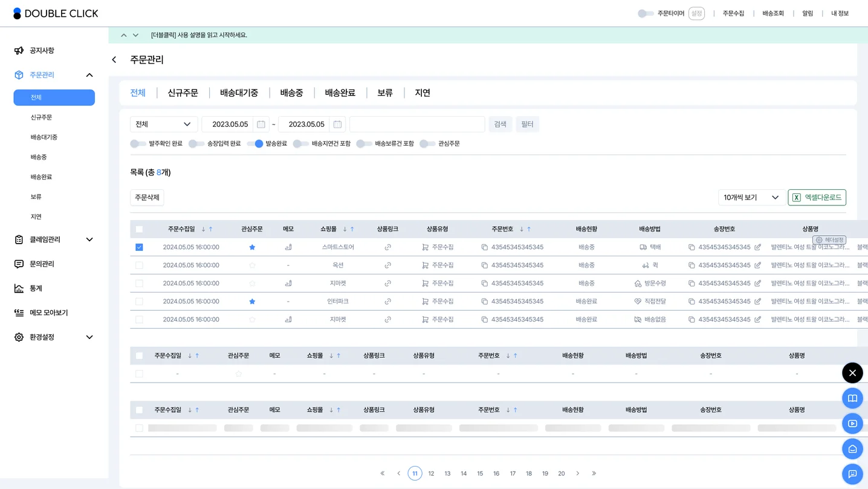Screen dimensions: 868x489
Task: Click the 엑셀다운로드 button
Action: pos(817,198)
